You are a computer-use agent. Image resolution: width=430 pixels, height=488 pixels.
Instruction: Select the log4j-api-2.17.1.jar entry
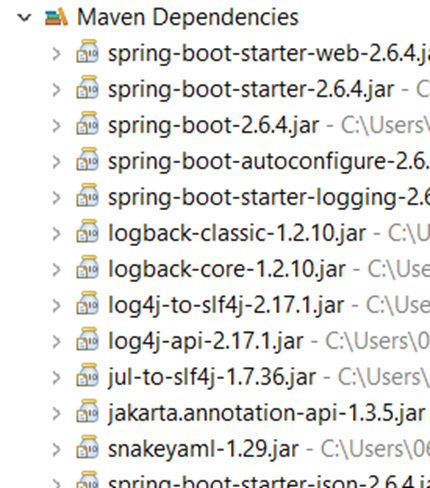(x=206, y=341)
